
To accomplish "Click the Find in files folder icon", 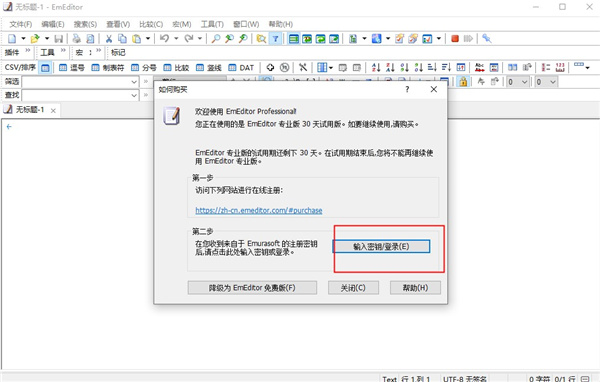I will pyautogui.click(x=261, y=38).
